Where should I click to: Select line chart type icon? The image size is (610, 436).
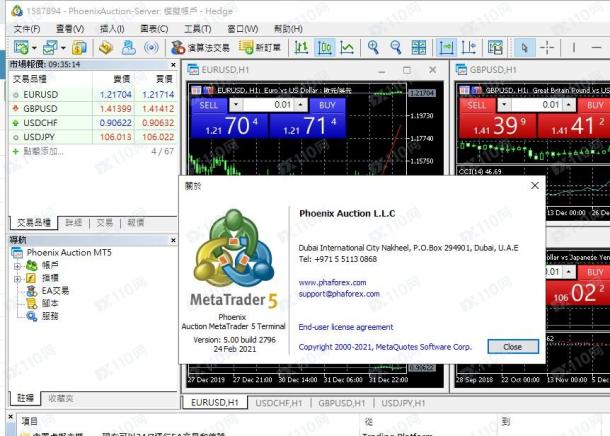tap(347, 47)
